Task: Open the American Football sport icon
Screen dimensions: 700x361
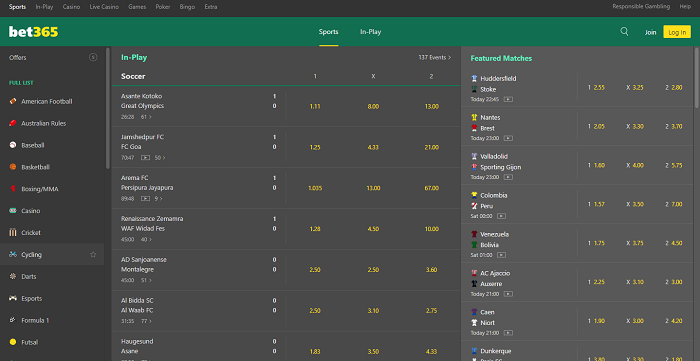Action: tap(12, 101)
